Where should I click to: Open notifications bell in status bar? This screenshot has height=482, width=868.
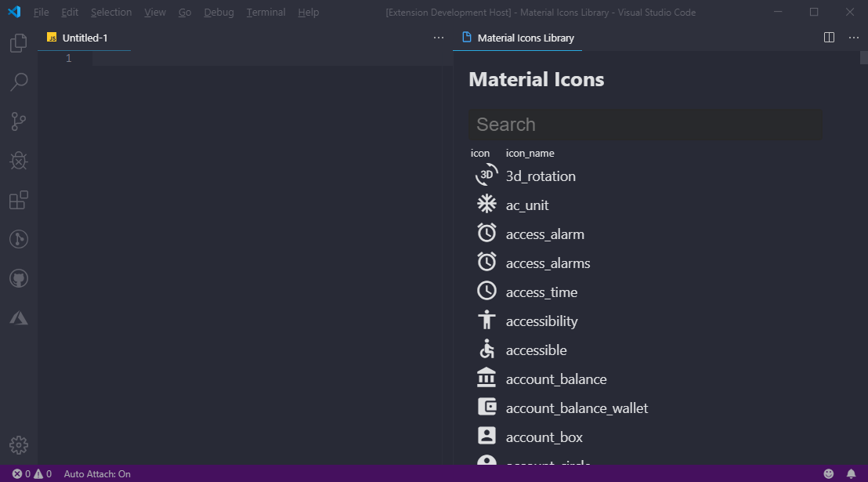tap(851, 473)
